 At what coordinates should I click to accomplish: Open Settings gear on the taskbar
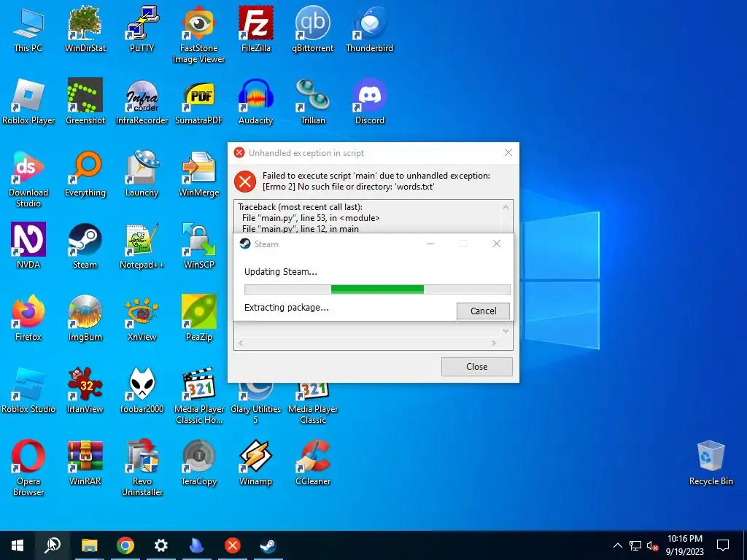(161, 545)
